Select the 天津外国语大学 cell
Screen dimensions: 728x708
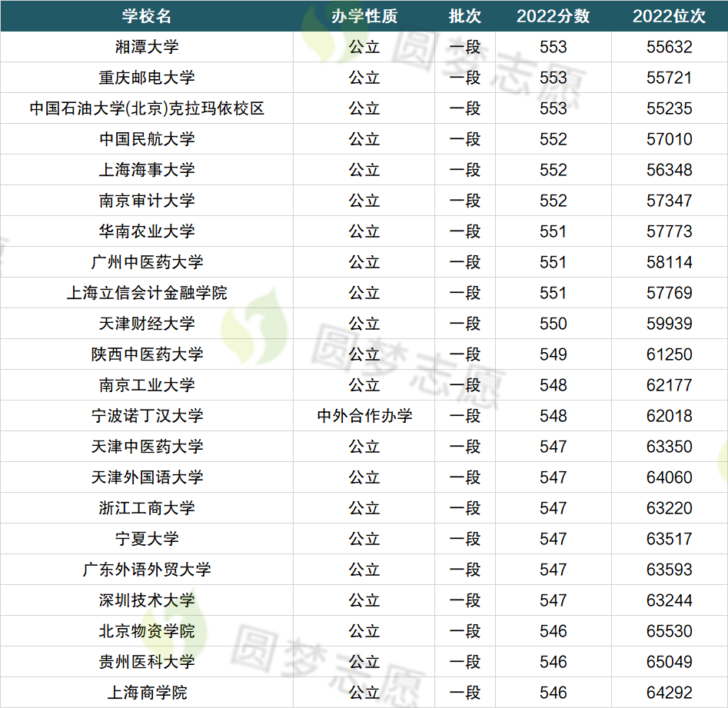coord(147,477)
